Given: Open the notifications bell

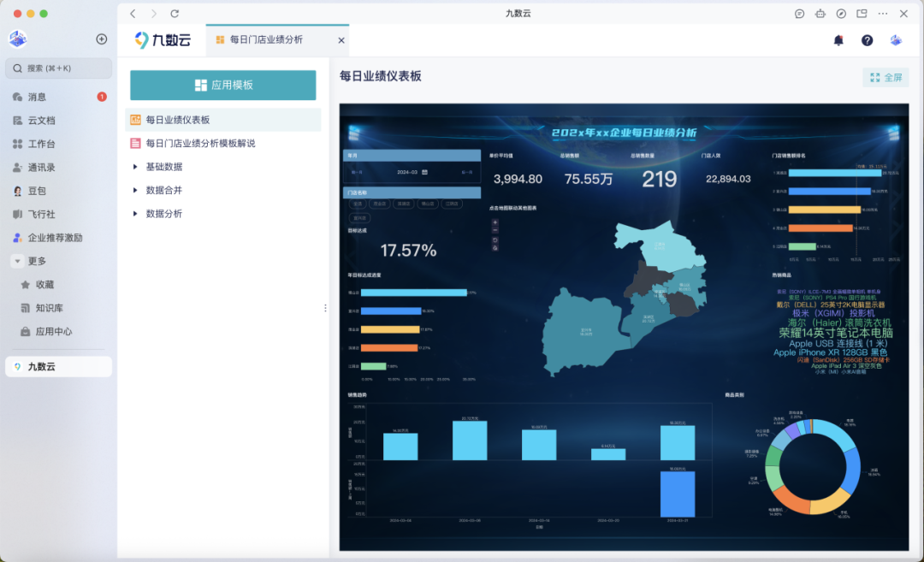Looking at the screenshot, I should 838,40.
